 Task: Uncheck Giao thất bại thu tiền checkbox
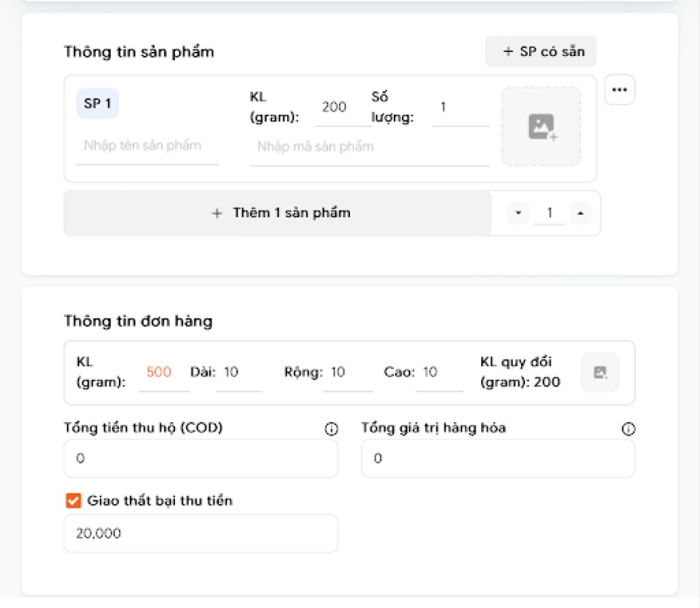(73, 501)
